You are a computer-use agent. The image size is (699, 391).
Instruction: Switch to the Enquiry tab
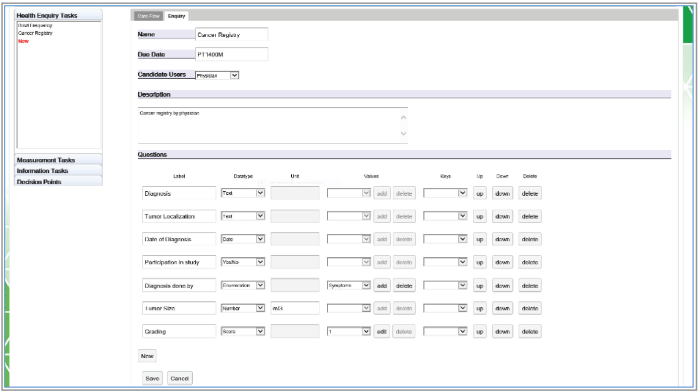(x=177, y=16)
